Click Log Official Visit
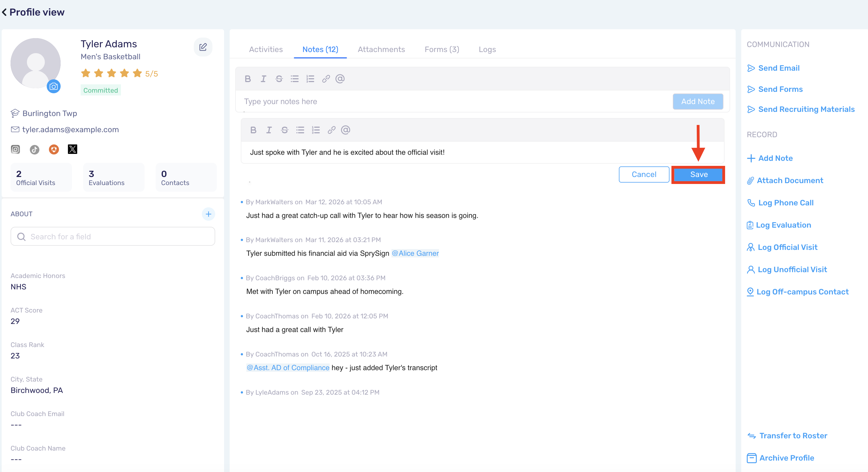 pos(782,247)
